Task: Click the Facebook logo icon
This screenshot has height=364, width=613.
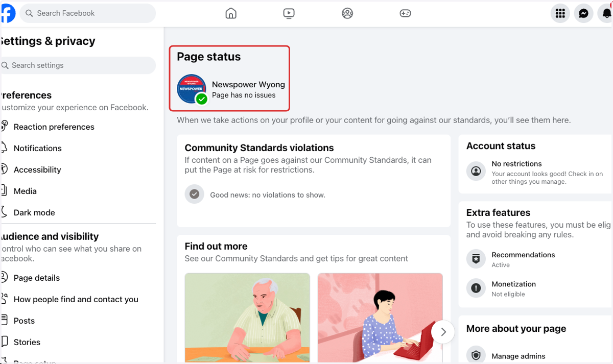Action: coord(8,13)
